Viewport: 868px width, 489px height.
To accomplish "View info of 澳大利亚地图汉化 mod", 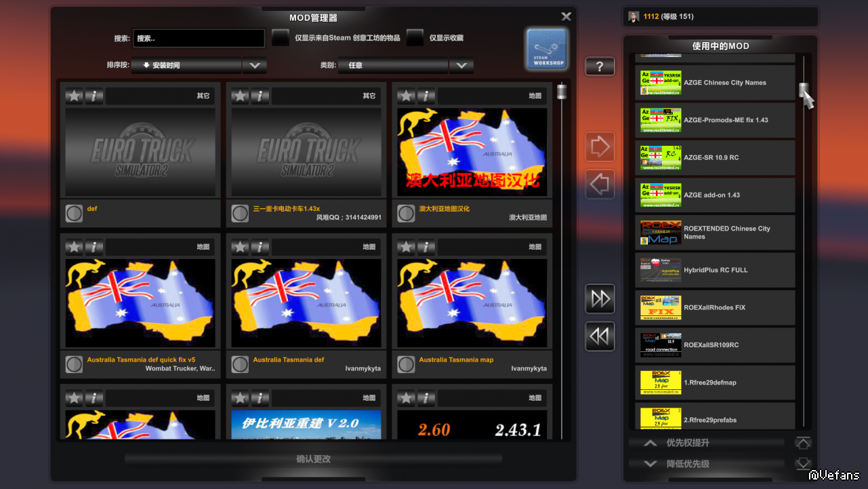I will tap(426, 96).
